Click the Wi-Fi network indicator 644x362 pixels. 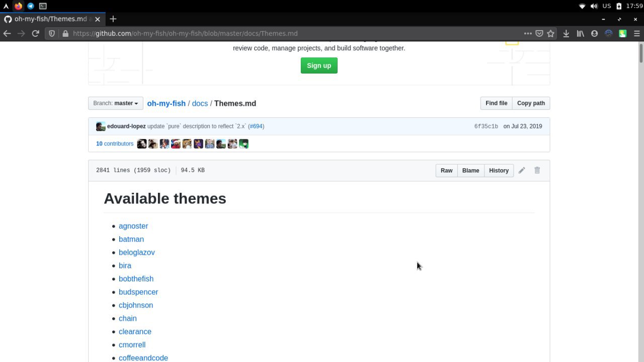(x=582, y=6)
